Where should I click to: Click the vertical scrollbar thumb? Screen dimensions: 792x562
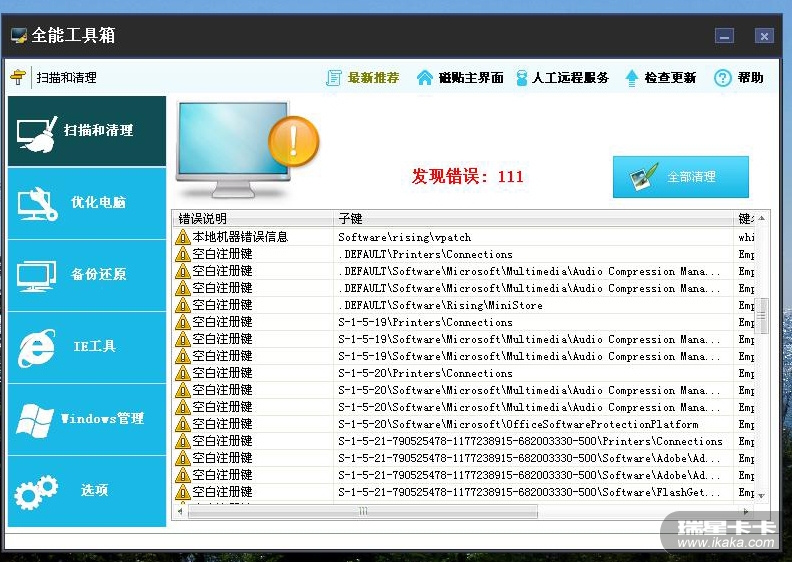(762, 316)
